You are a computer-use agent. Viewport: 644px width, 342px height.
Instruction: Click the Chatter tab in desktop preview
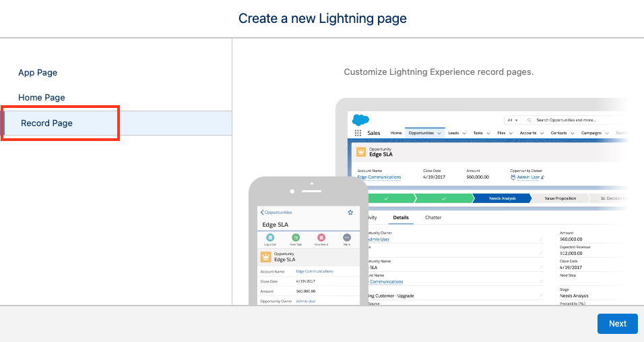tap(433, 217)
